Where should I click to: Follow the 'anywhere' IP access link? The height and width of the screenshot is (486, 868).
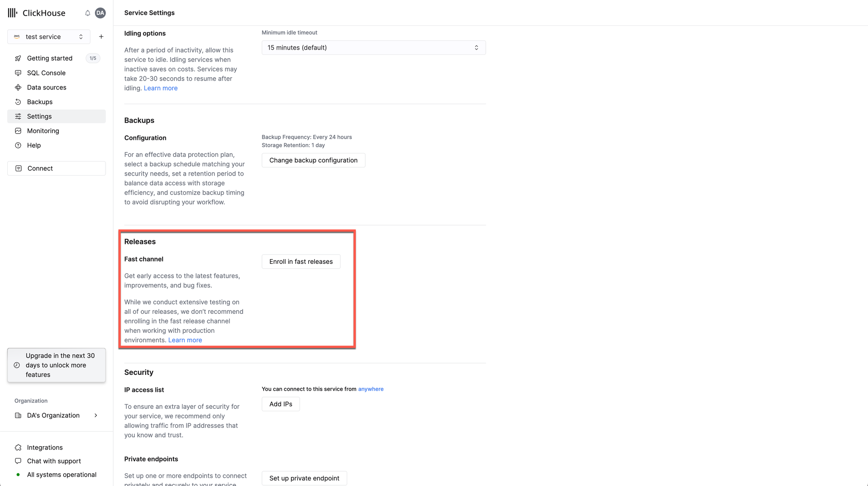pyautogui.click(x=370, y=389)
